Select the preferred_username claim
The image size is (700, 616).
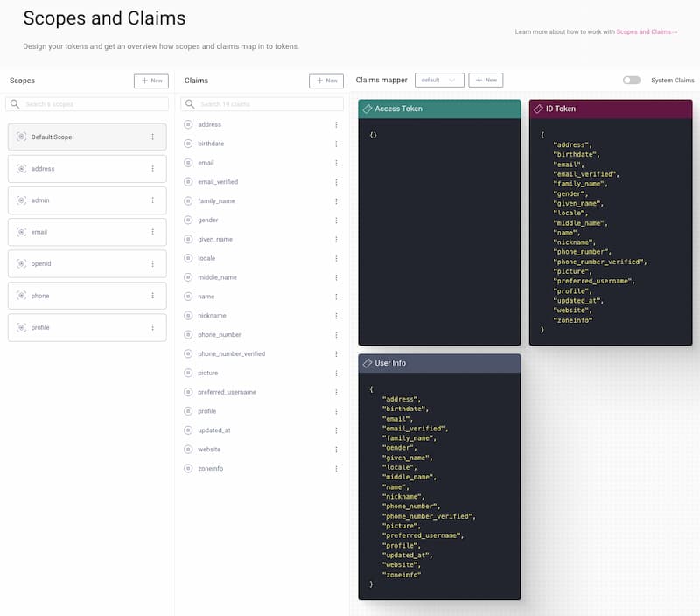pyautogui.click(x=227, y=392)
